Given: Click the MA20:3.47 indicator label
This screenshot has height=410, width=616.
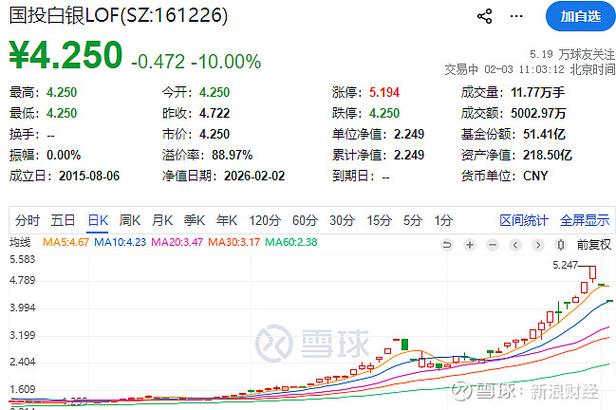Looking at the screenshot, I should pos(177,242).
